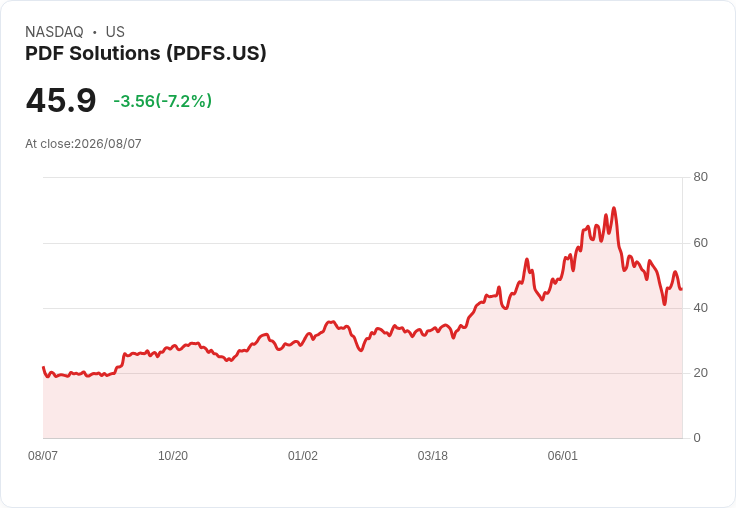Click the 80 price axis label
736x508 pixels.
coord(700,177)
